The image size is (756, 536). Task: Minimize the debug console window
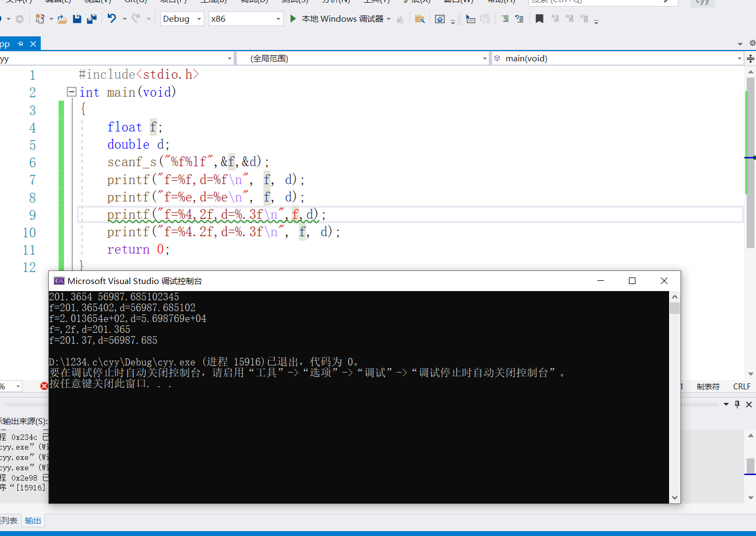601,281
